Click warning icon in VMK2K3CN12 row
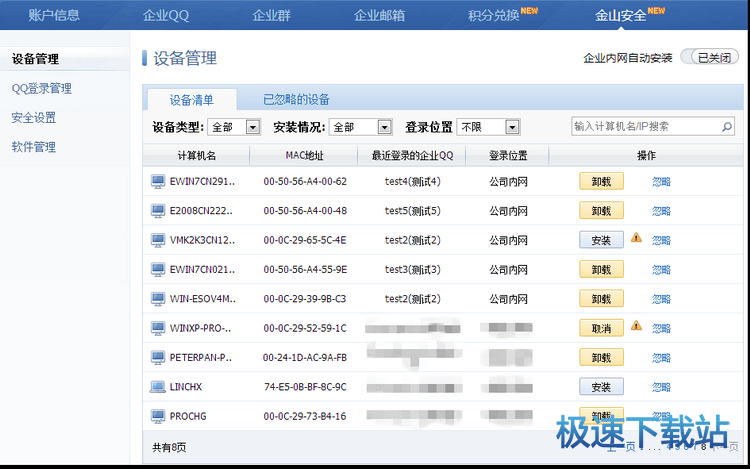Image resolution: width=750 pixels, height=469 pixels. [x=636, y=237]
